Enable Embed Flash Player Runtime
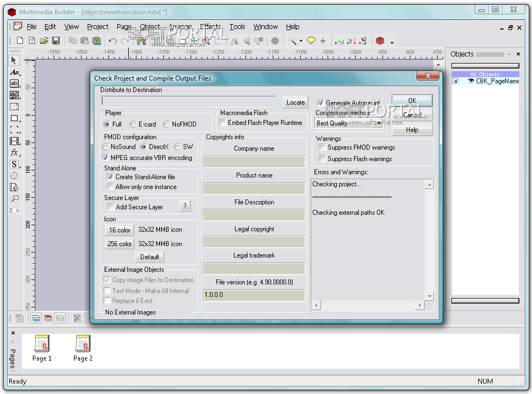Viewport: 532px width, 394px height. pos(222,123)
